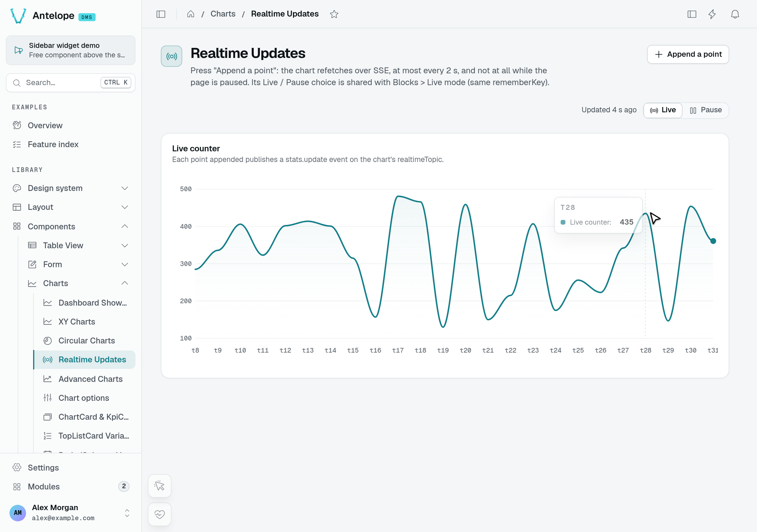The width and height of the screenshot is (757, 532).
Task: Open the Feature index page
Action: point(71,144)
